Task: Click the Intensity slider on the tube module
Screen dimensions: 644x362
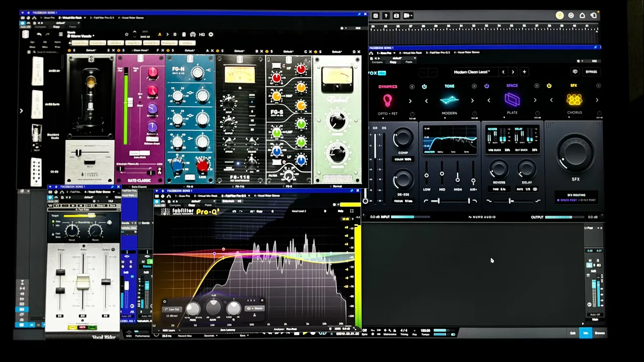Action: tap(91, 152)
